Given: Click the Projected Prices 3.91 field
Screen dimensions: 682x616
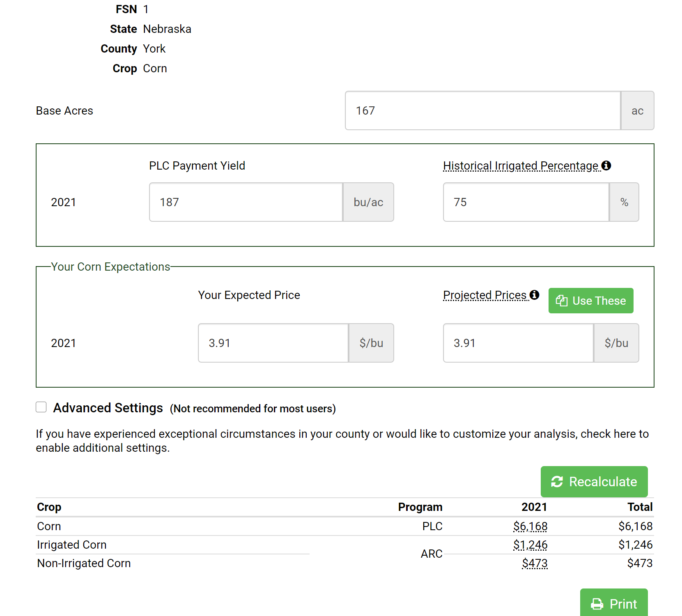Looking at the screenshot, I should coord(518,343).
